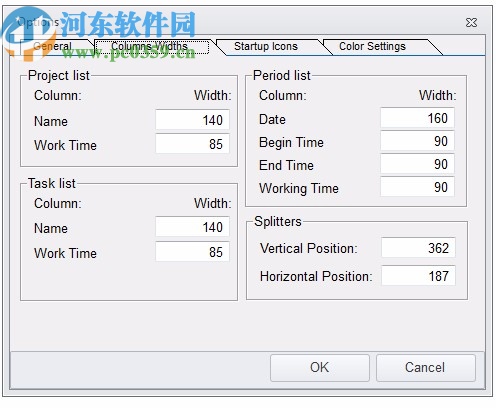Click the 'End Time' label

coord(286,165)
